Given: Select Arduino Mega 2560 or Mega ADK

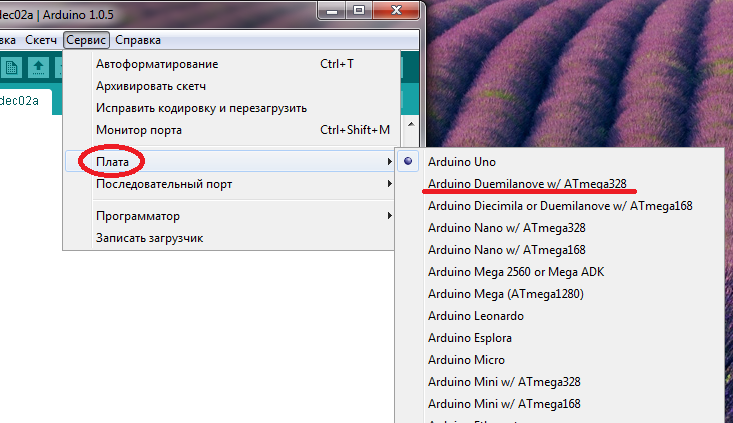Looking at the screenshot, I should pyautogui.click(x=560, y=272).
